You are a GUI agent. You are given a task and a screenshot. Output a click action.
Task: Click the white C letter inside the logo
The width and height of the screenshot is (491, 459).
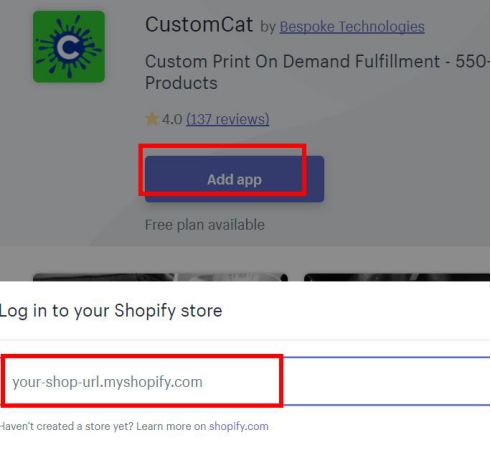point(68,46)
